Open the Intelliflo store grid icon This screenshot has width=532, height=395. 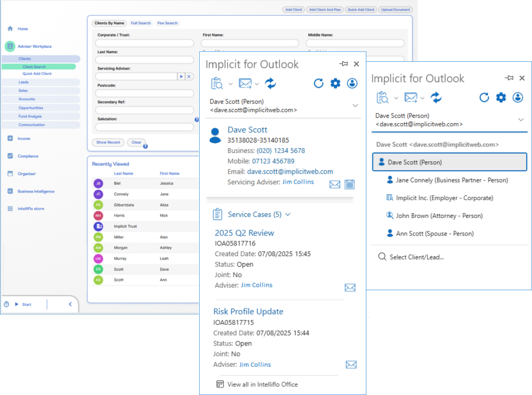click(11, 208)
